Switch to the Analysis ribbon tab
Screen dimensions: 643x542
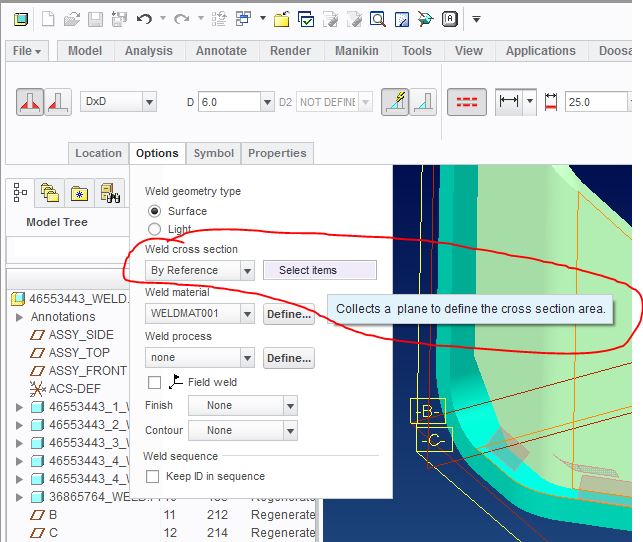pos(148,51)
